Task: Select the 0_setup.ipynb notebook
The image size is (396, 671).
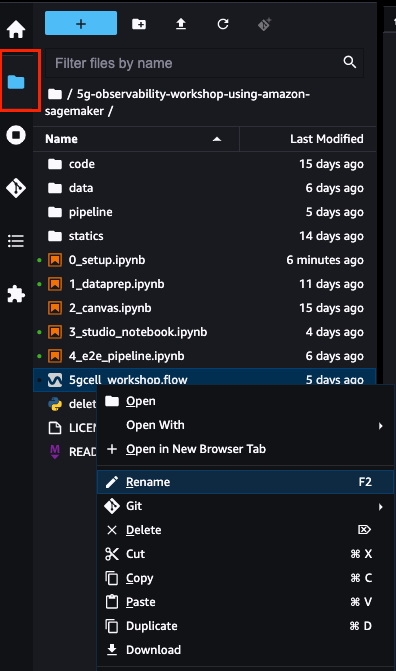Action: [x=205, y=260]
